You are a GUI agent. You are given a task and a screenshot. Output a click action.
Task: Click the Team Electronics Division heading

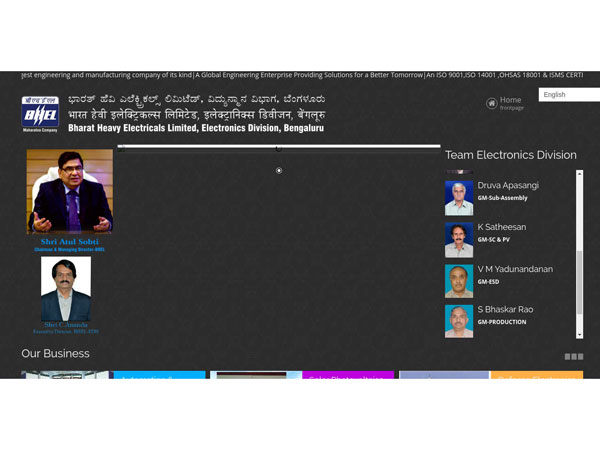tap(510, 155)
